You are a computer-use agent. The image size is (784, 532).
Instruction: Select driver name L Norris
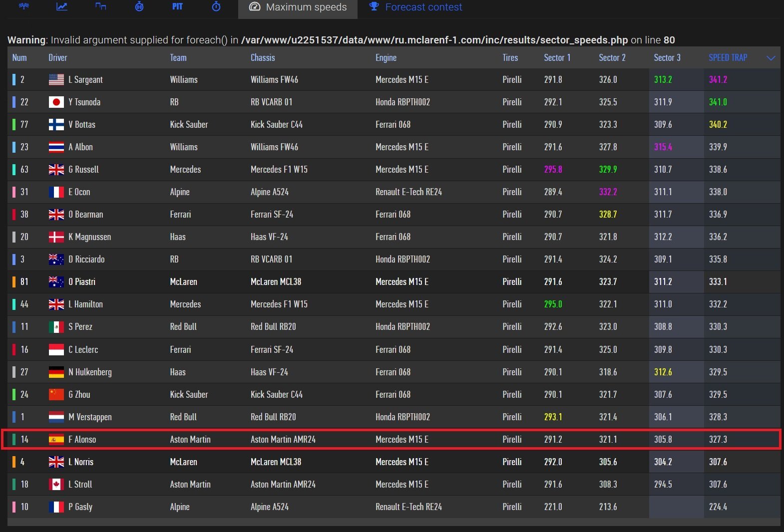81,462
